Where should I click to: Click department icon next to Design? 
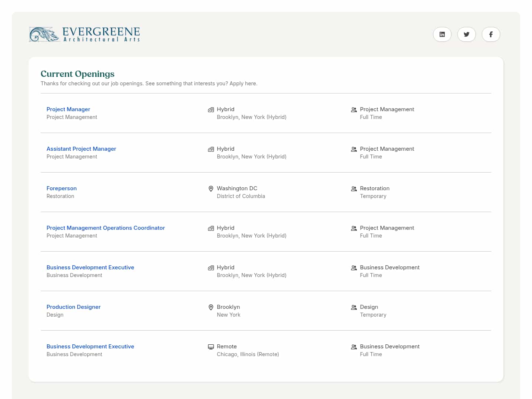click(x=354, y=307)
